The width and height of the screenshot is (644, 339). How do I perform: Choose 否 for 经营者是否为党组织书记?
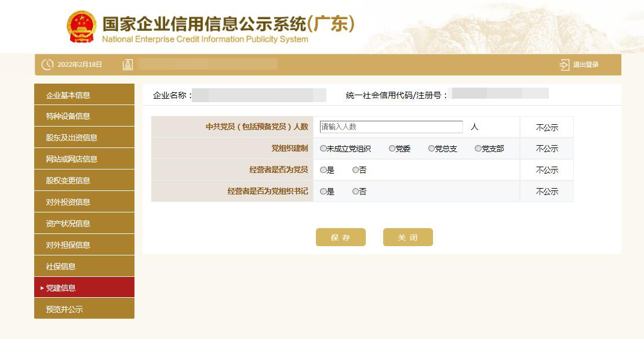point(356,192)
